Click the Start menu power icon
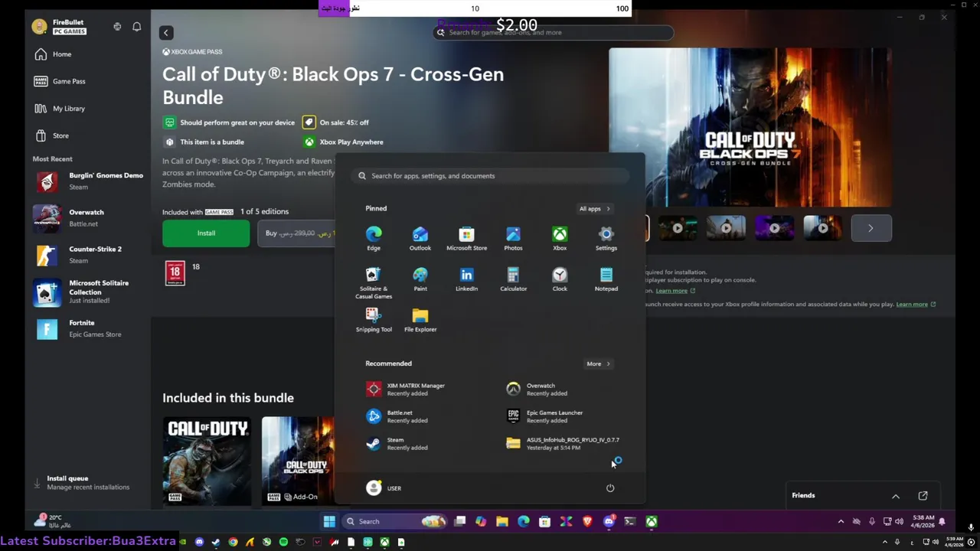 tap(610, 488)
